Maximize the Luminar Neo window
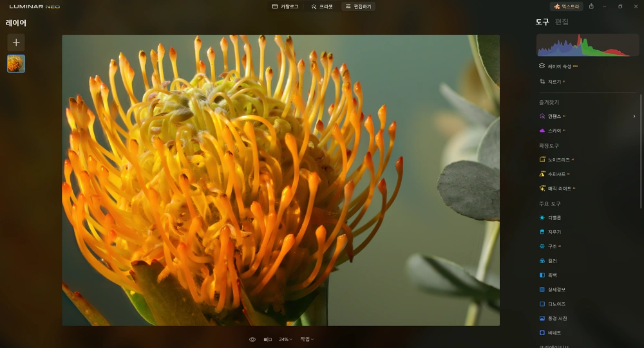Screen dimensions: 644x348 click(x=620, y=6)
